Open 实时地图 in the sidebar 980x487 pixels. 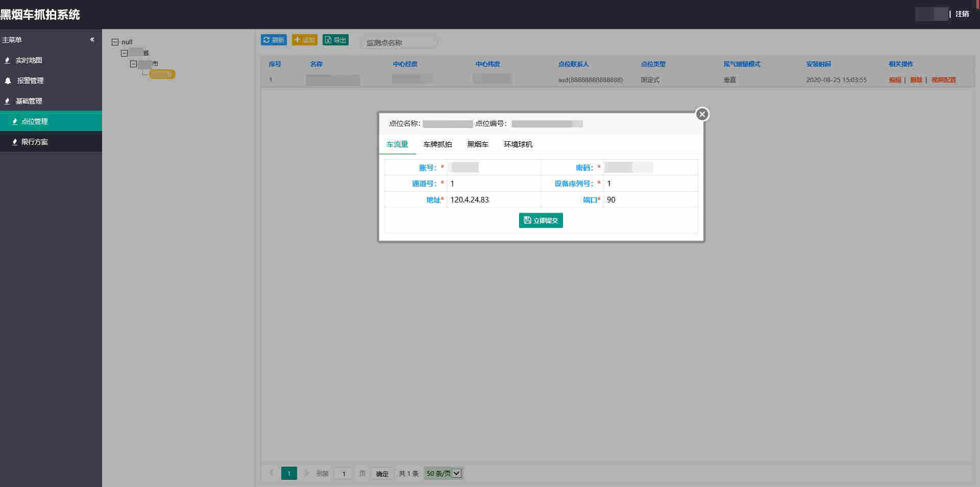point(29,60)
